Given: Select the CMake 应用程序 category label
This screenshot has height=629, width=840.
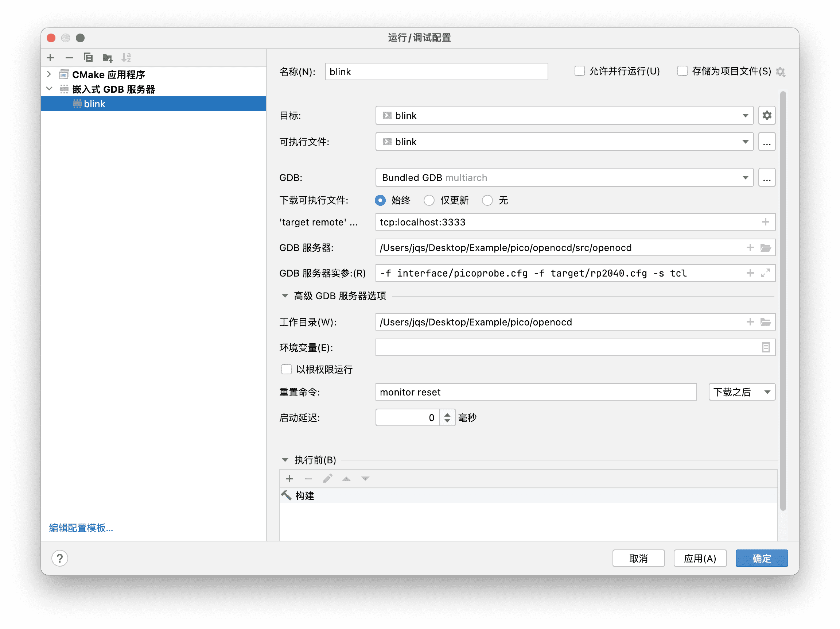Looking at the screenshot, I should [x=109, y=74].
